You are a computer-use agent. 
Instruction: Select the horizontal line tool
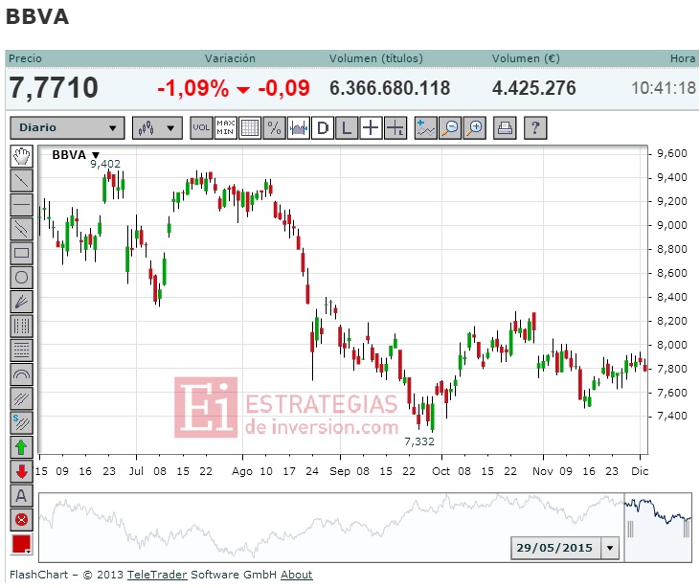[x=21, y=205]
